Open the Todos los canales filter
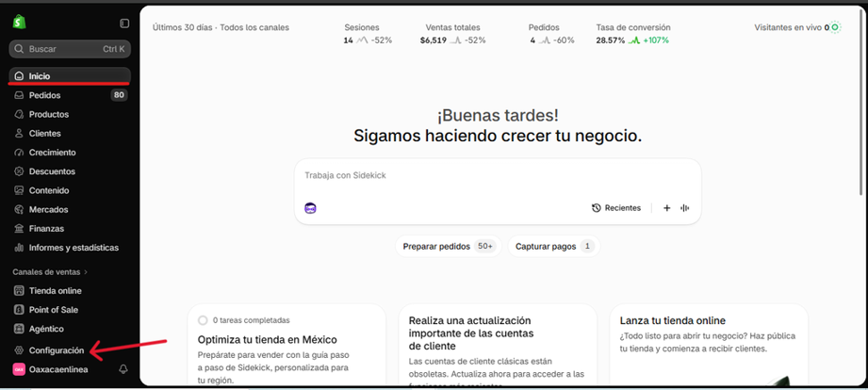 254,27
